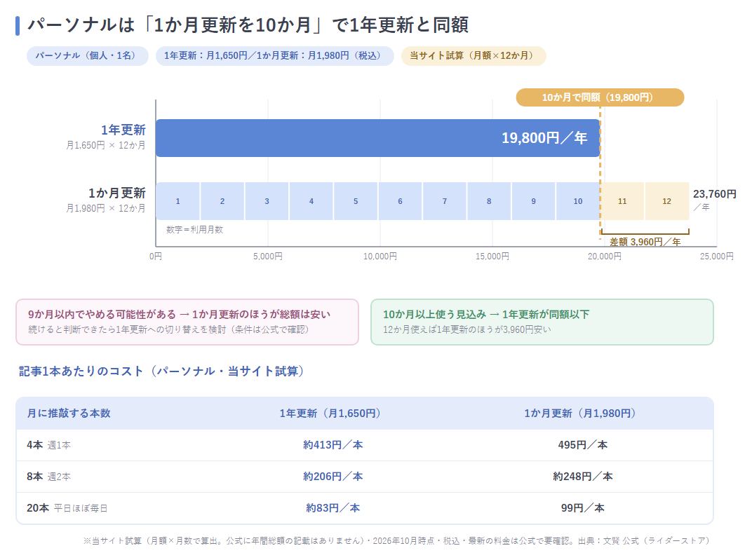
Task: Click the 1年更新（月1,650円） column header
Action: 330,414
